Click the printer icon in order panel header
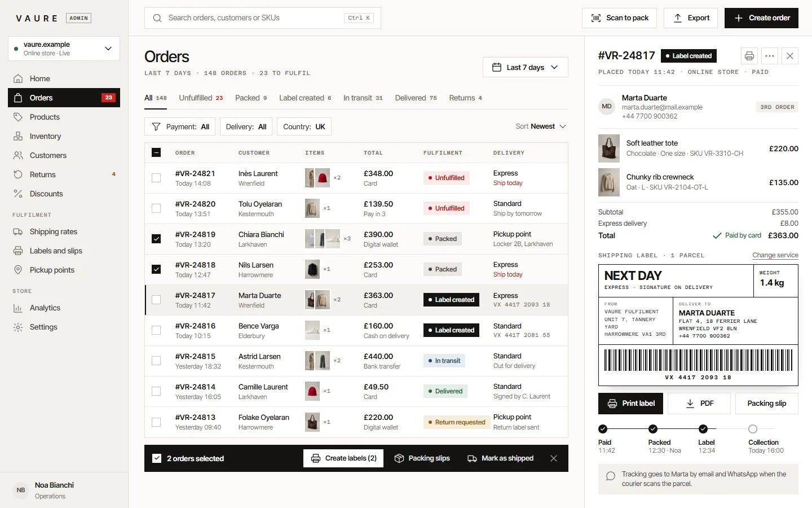Image resolution: width=812 pixels, height=508 pixels. tap(749, 56)
